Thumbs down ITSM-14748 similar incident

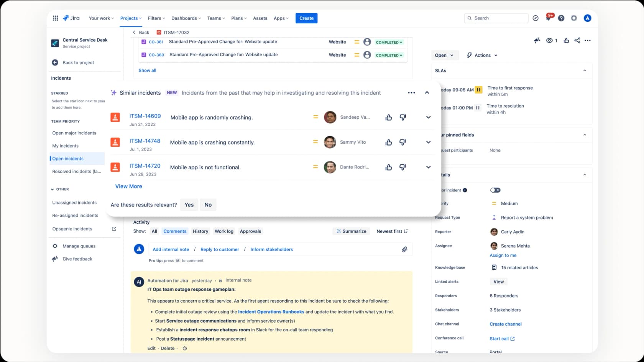point(402,143)
